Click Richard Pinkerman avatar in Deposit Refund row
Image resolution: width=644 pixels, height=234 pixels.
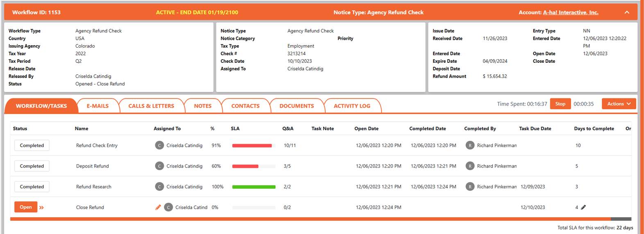[x=470, y=166]
